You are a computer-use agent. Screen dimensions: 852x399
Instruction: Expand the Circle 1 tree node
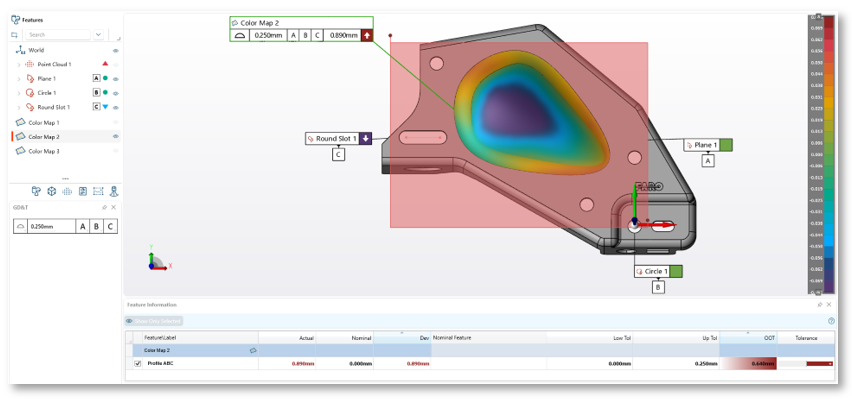pos(19,93)
